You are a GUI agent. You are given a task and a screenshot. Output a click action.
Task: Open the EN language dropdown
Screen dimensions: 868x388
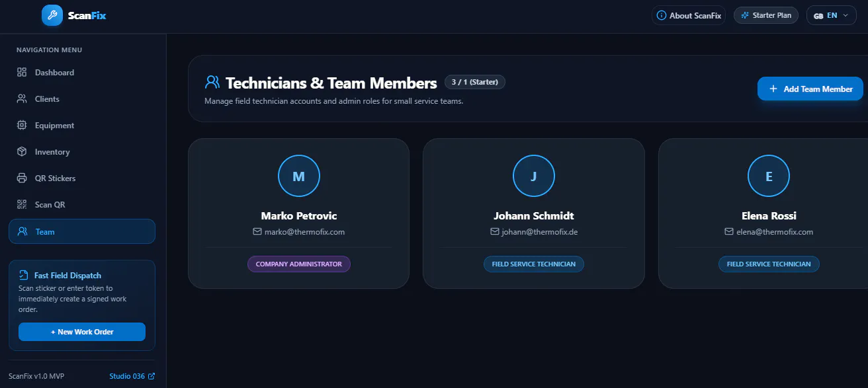[x=831, y=15]
